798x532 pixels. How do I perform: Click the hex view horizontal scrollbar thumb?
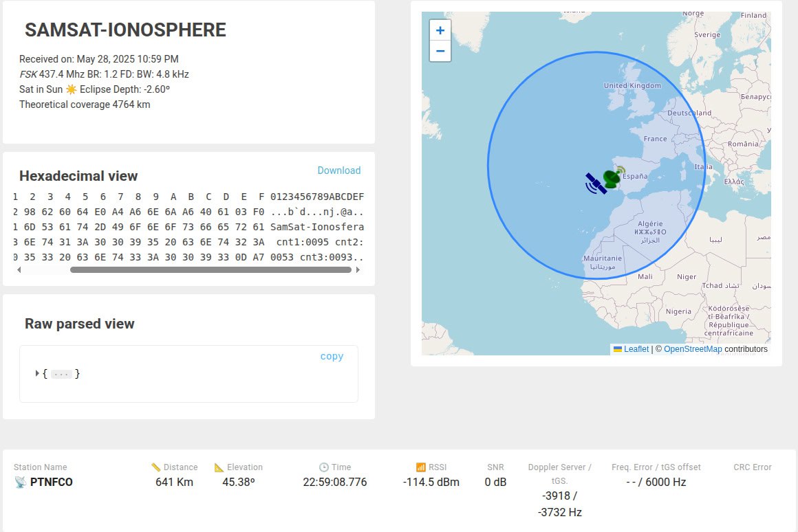point(211,270)
